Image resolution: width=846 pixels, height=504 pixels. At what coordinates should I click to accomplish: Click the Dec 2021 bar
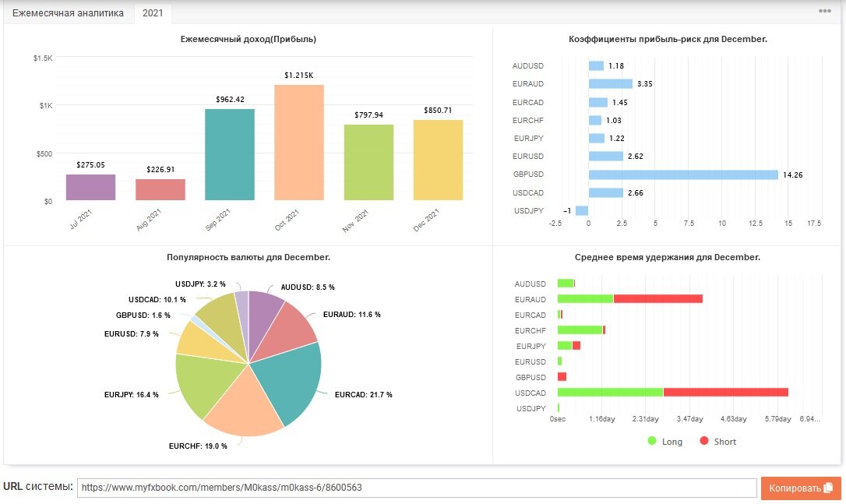click(x=438, y=160)
